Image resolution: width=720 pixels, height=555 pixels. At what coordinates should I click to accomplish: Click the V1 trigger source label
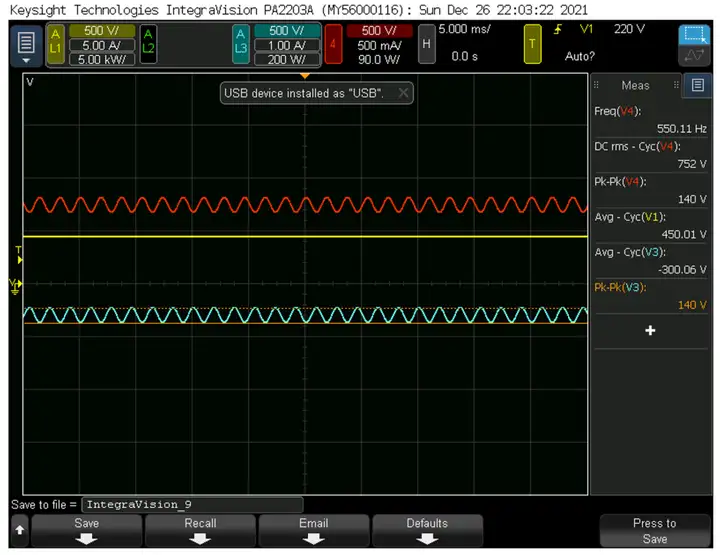pos(586,29)
